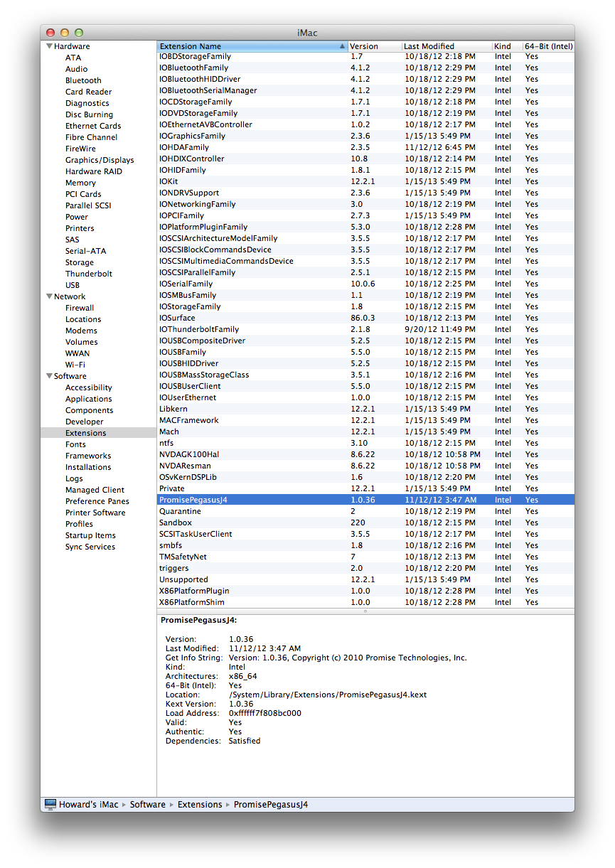The image size is (615, 868).
Task: Sort by Last Modified column header
Action: pyautogui.click(x=447, y=46)
